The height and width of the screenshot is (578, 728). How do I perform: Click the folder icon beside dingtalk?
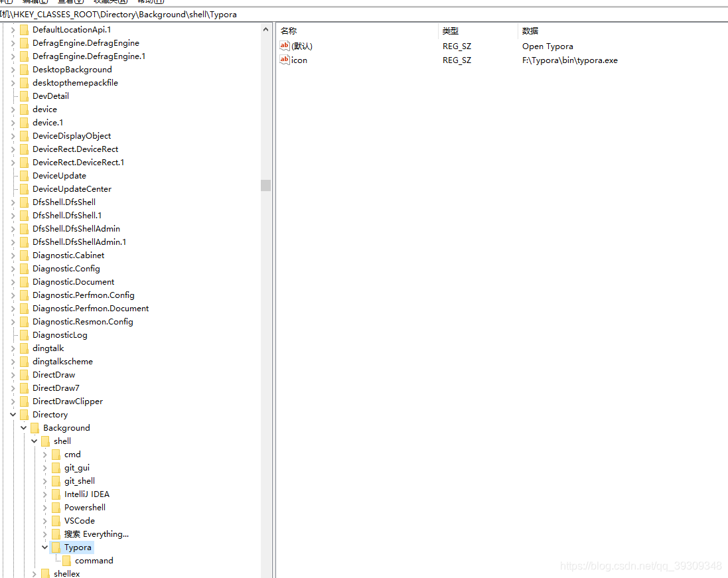coord(24,348)
